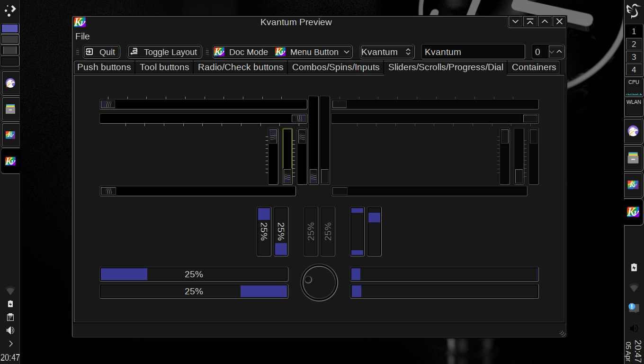Click the Doc Mode Kvantum icon
Screen dimensions: 644x364
pos(219,52)
